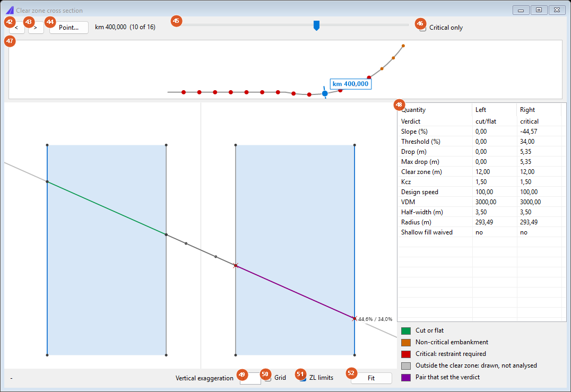Select the Threshold value '34,00'
The height and width of the screenshot is (392, 571).
527,142
